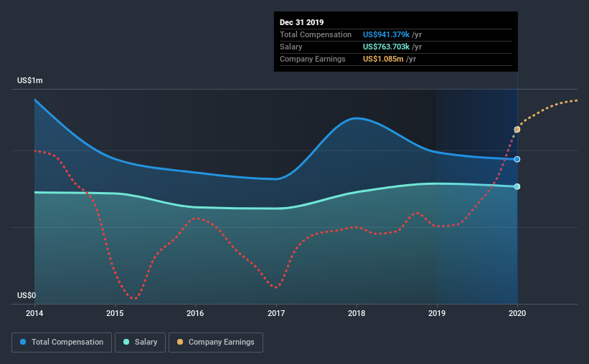Click the Dec 31 2019 tooltip date

pyautogui.click(x=301, y=22)
